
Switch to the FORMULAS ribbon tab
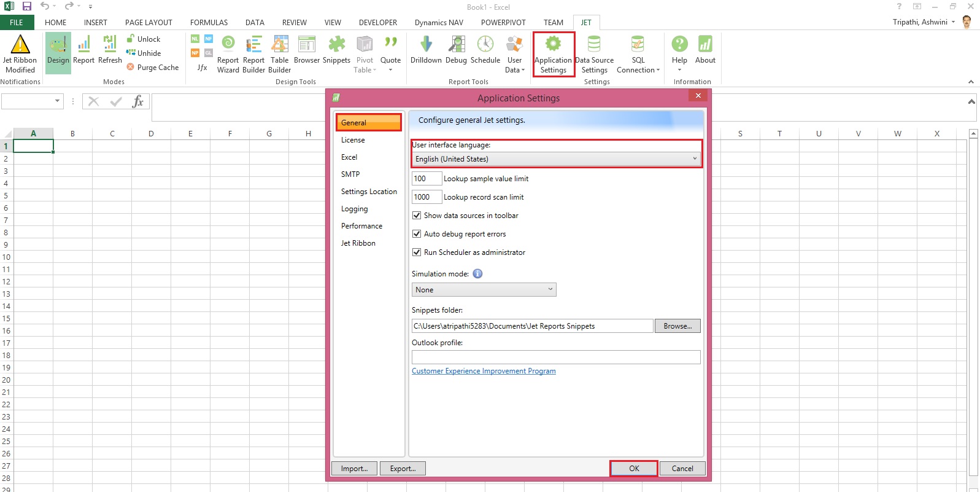(209, 23)
